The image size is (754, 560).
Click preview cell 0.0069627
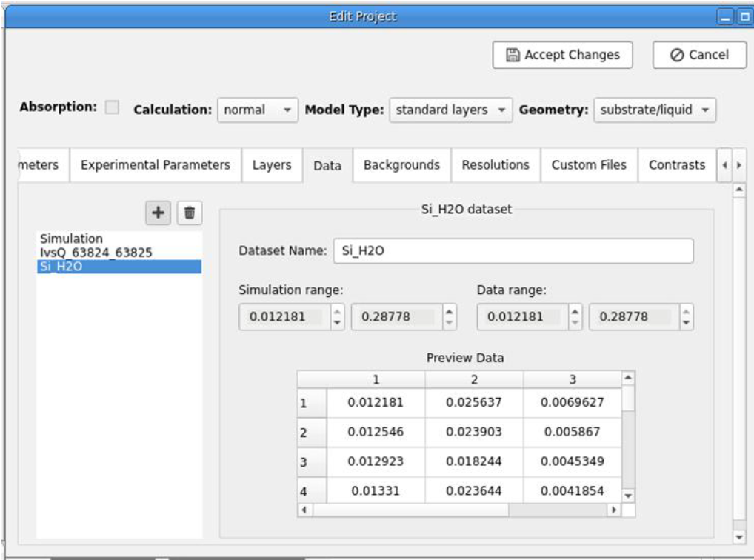tap(573, 403)
